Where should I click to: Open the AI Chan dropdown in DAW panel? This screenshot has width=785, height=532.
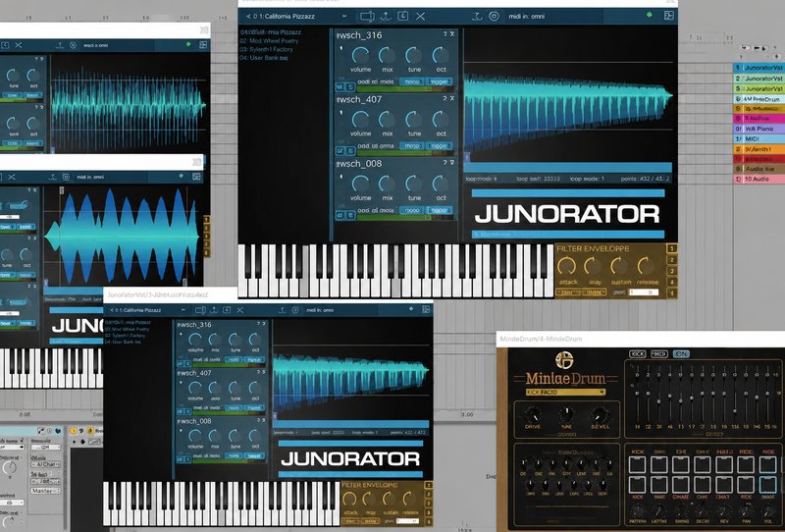pos(45,464)
